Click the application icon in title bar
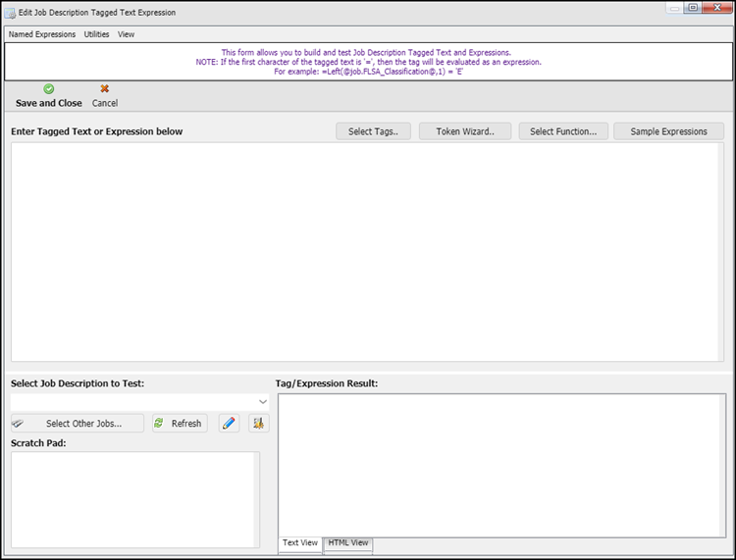The image size is (736, 560). point(9,10)
